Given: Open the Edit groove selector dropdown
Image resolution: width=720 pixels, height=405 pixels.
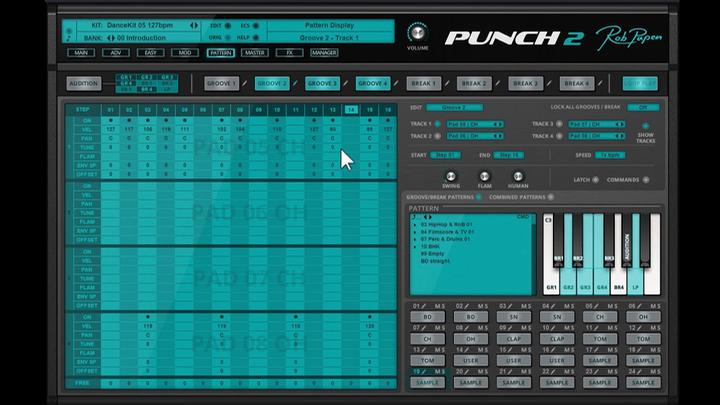Looking at the screenshot, I should pos(454,107).
